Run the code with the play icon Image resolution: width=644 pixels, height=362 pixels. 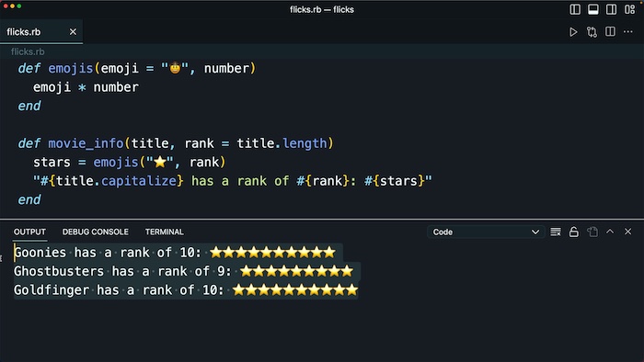tap(573, 32)
